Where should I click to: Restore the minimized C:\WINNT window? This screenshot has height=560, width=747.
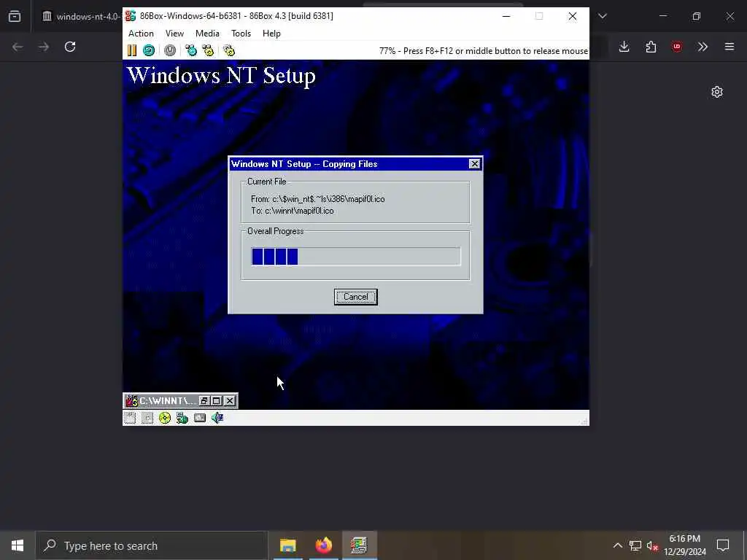(x=204, y=401)
